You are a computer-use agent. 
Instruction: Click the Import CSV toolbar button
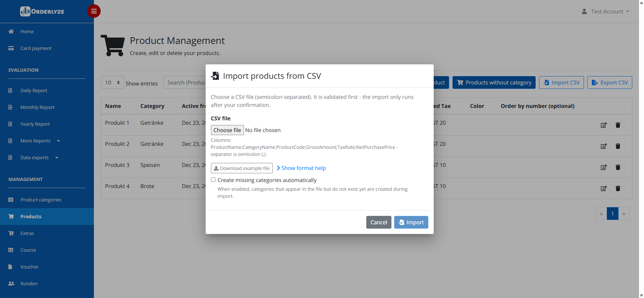pyautogui.click(x=561, y=82)
